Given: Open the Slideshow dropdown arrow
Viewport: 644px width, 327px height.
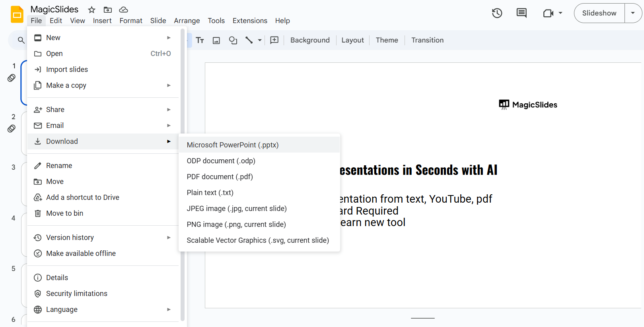Looking at the screenshot, I should point(633,13).
